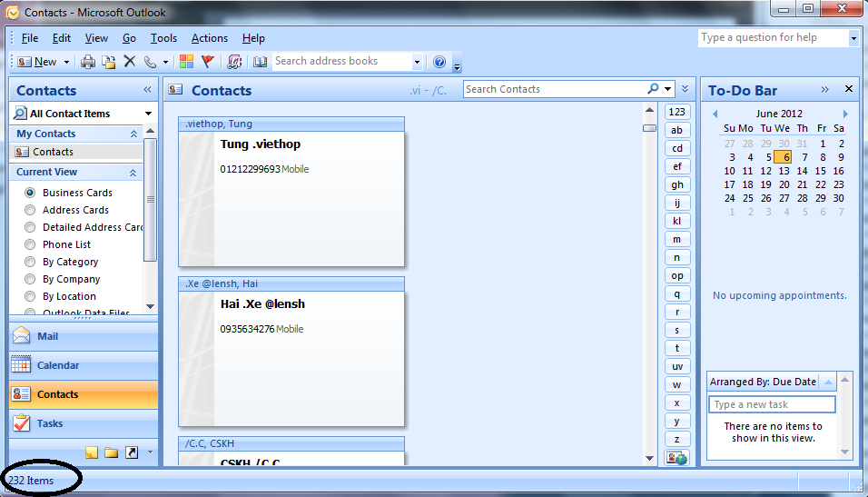Click the Move to Folder icon
The width and height of the screenshot is (868, 497).
click(x=109, y=62)
